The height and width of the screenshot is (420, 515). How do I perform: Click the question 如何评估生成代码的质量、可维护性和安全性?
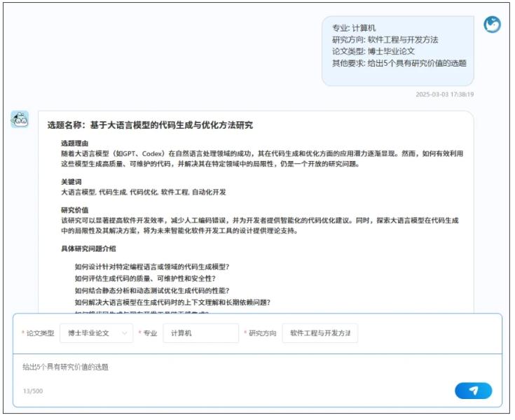coord(144,278)
